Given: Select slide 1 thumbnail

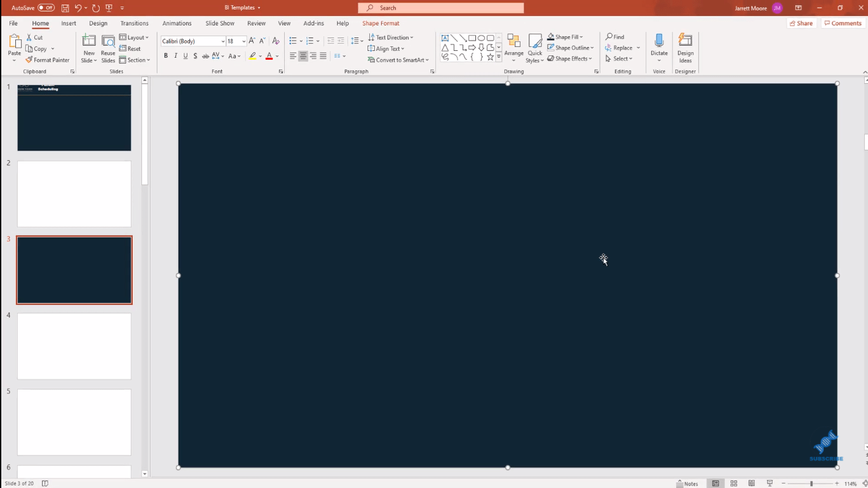Looking at the screenshot, I should pyautogui.click(x=74, y=118).
